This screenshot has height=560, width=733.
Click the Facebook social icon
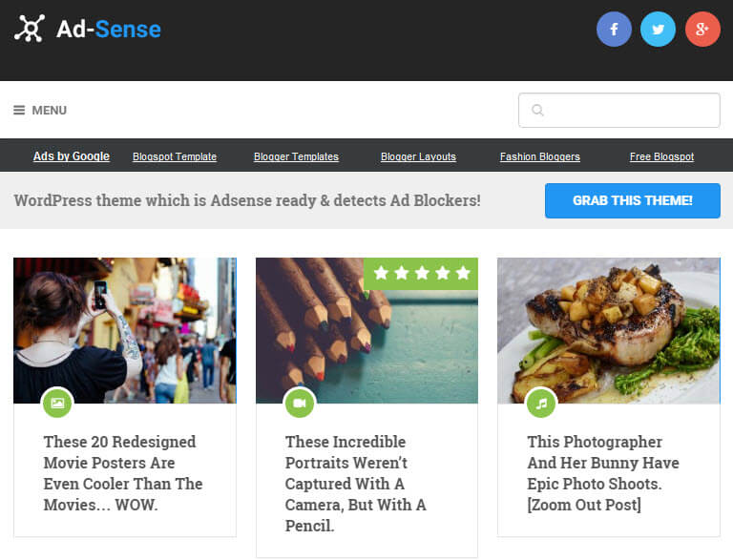click(614, 30)
